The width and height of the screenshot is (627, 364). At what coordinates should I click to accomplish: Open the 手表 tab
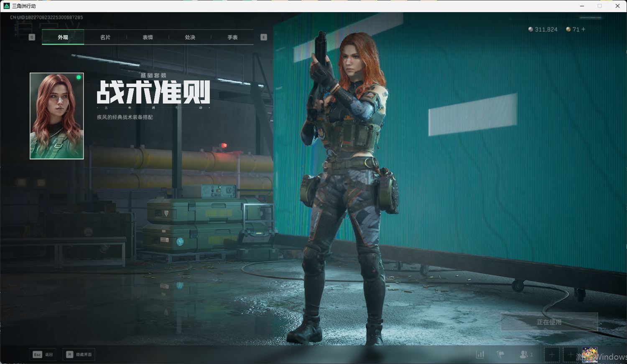(232, 37)
